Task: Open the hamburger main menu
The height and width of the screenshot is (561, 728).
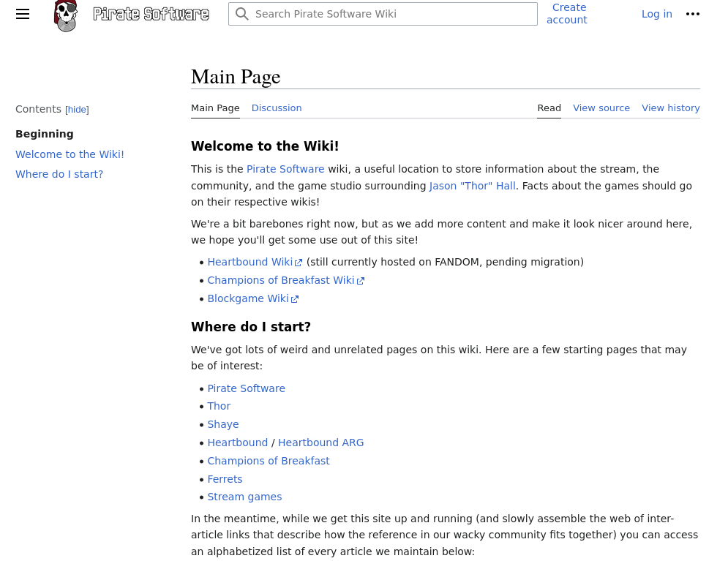Action: pos(22,14)
